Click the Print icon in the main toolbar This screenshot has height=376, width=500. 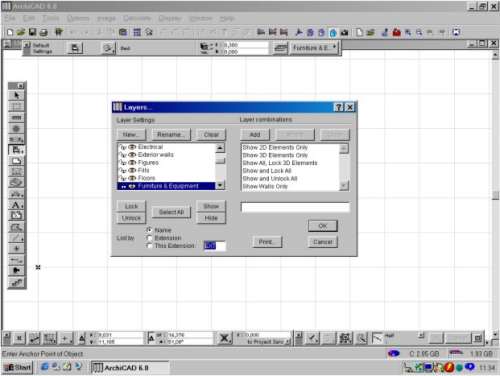tap(44, 32)
